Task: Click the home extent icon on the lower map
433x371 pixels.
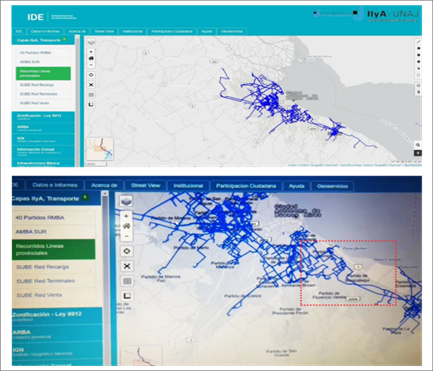Action: 126,226
